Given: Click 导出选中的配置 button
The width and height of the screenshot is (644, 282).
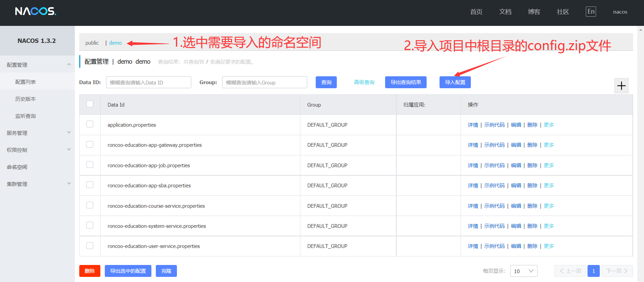Looking at the screenshot, I should click(128, 271).
